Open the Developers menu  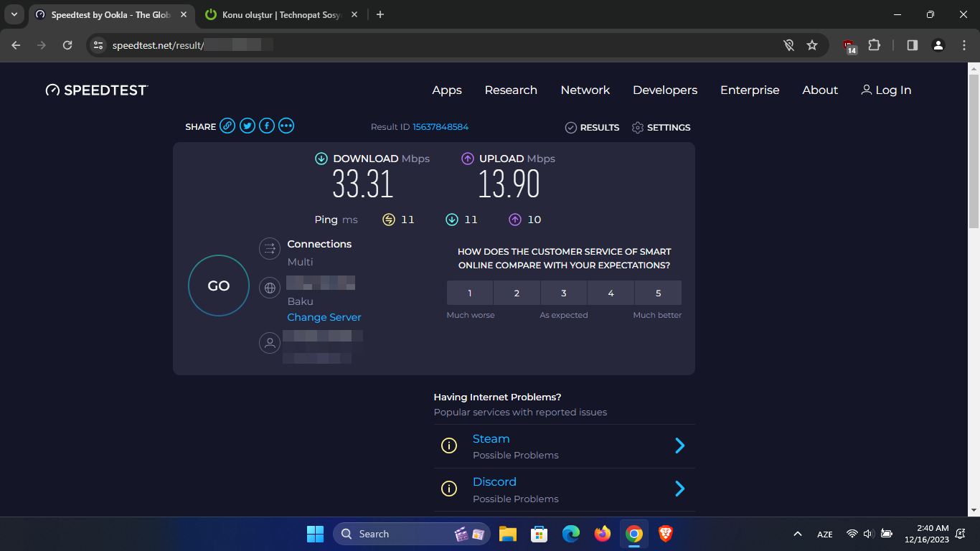[665, 90]
